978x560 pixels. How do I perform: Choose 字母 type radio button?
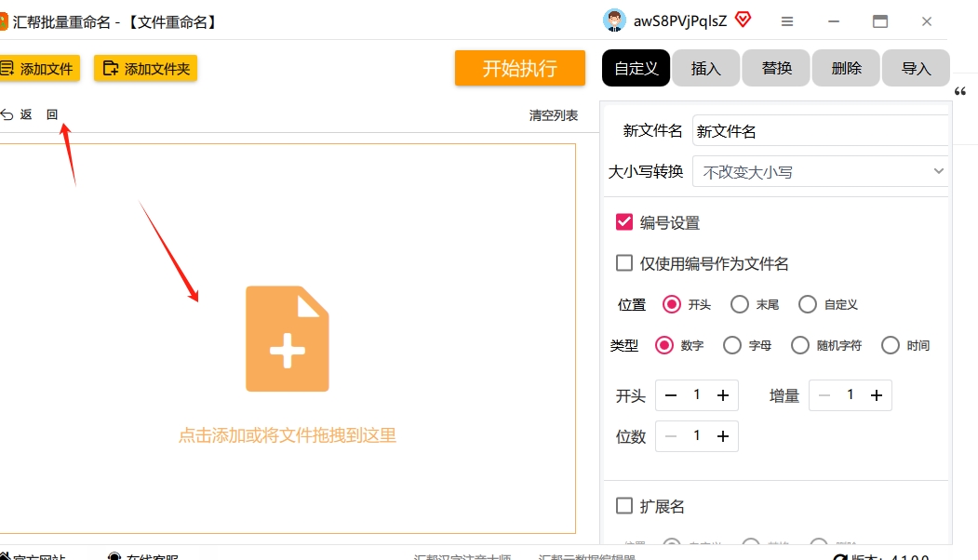[x=731, y=345]
